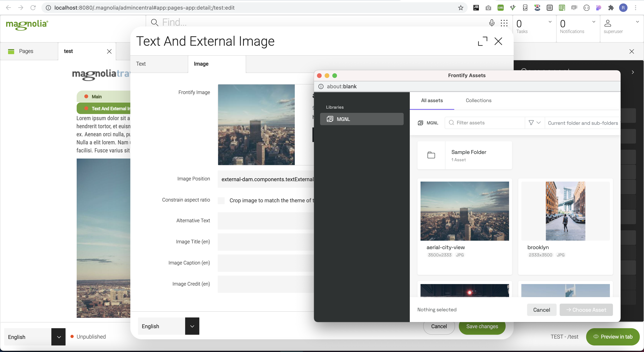Click the Image Title (en) field
The image size is (644, 352).
[x=266, y=242]
